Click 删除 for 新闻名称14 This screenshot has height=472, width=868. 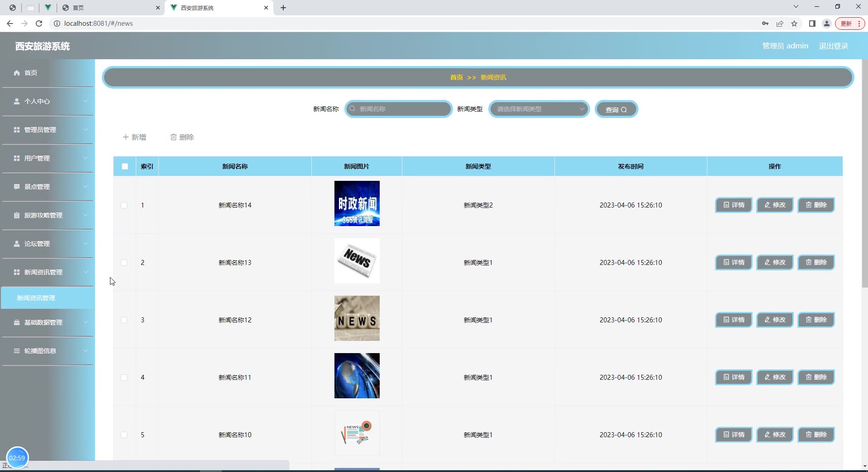click(816, 205)
